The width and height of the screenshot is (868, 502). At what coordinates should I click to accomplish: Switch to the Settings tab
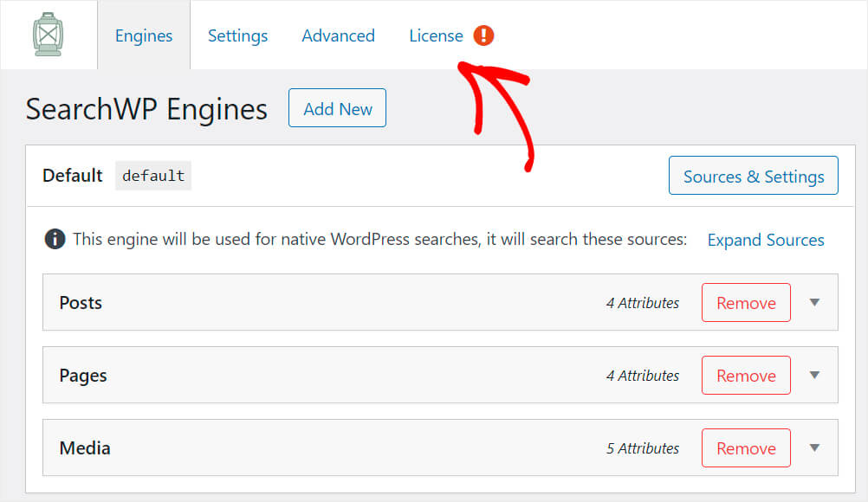pyautogui.click(x=237, y=35)
